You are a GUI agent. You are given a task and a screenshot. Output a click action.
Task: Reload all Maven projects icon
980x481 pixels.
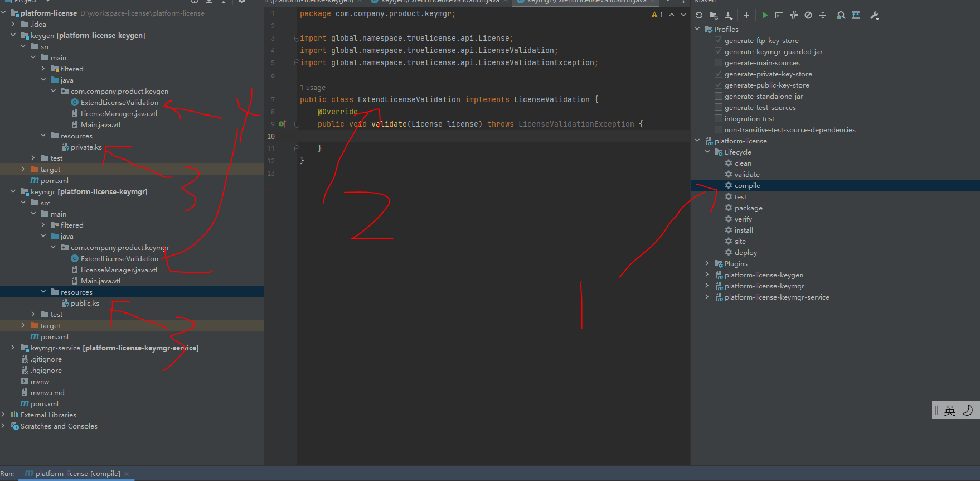(699, 15)
